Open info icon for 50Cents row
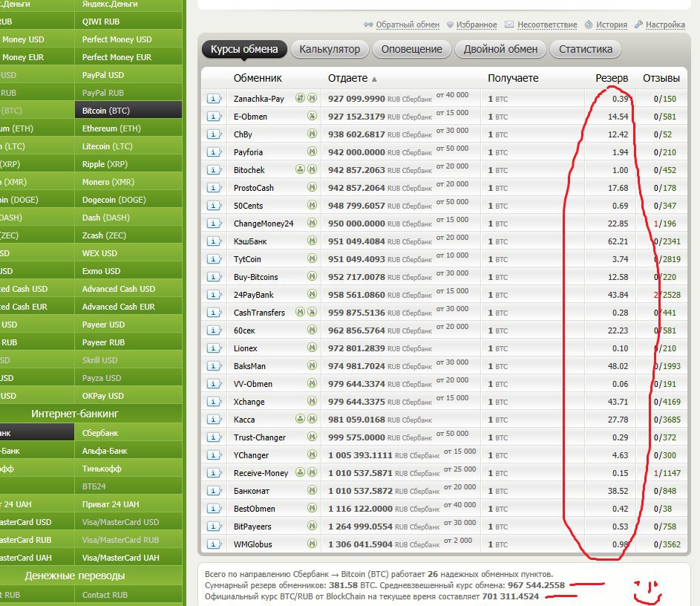Screen dimensions: 700x606 click(214, 206)
